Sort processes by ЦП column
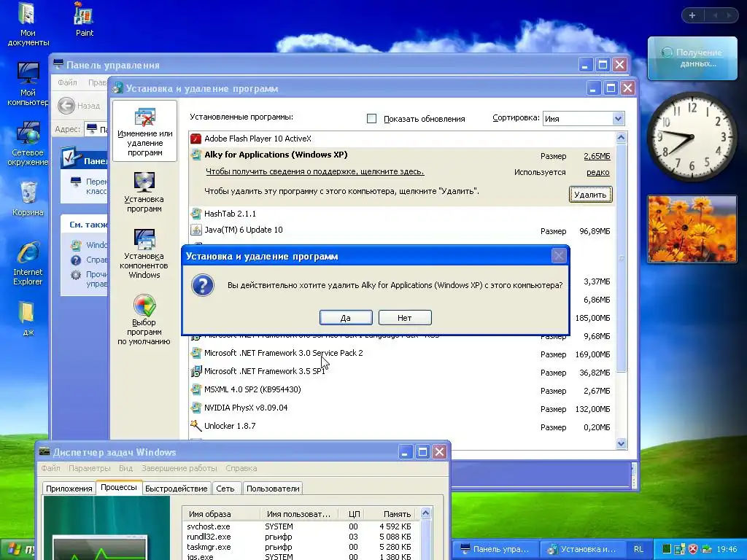This screenshot has height=560, width=747. (353, 514)
